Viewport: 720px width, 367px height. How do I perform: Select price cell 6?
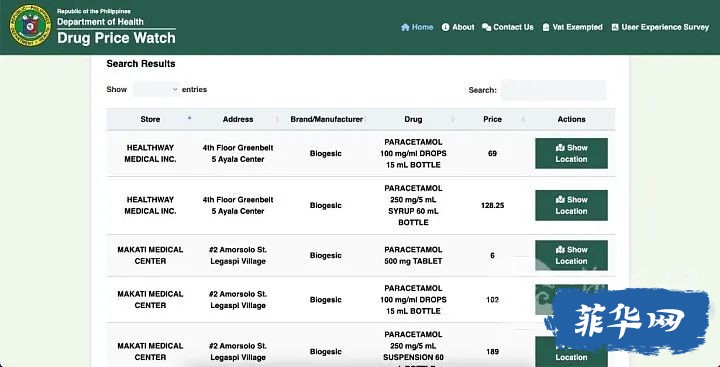tap(492, 255)
